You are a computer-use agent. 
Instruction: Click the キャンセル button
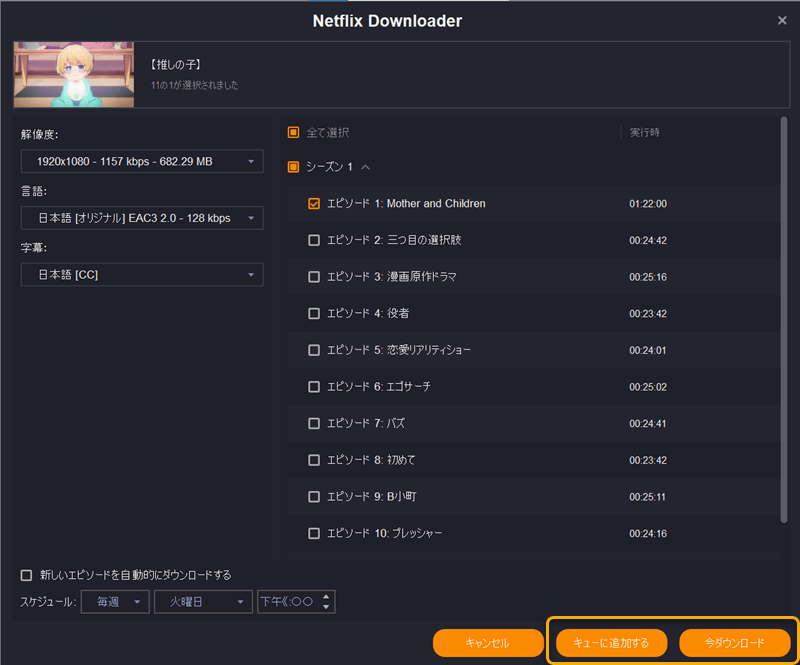[x=488, y=643]
